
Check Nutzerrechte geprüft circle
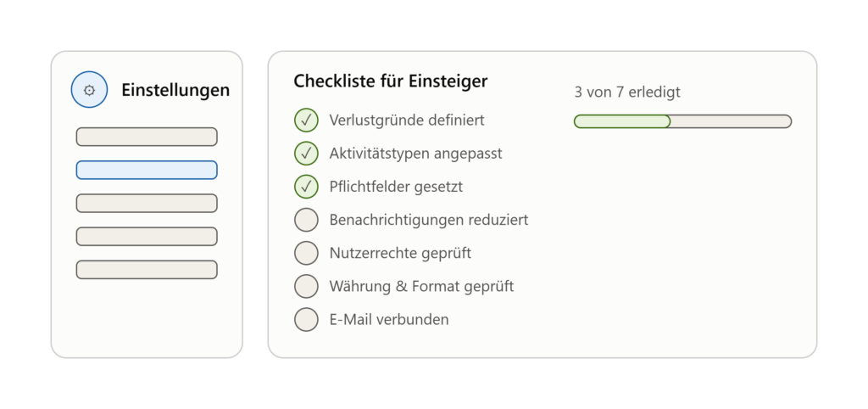coord(306,253)
